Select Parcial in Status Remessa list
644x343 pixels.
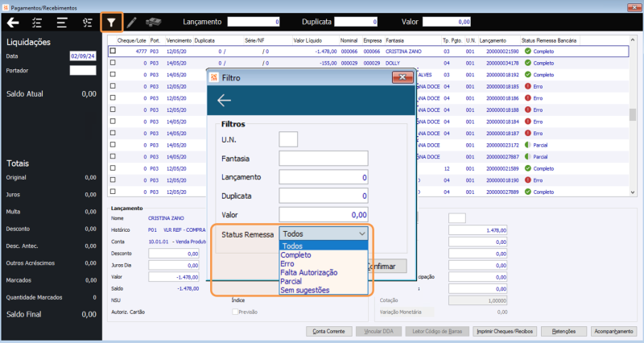pos(324,281)
